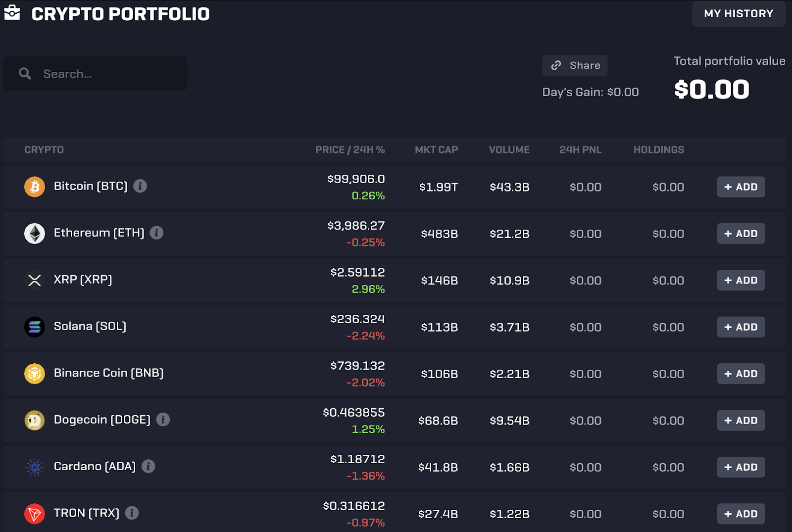
Task: Sort by 24H PNL column header
Action: point(580,150)
